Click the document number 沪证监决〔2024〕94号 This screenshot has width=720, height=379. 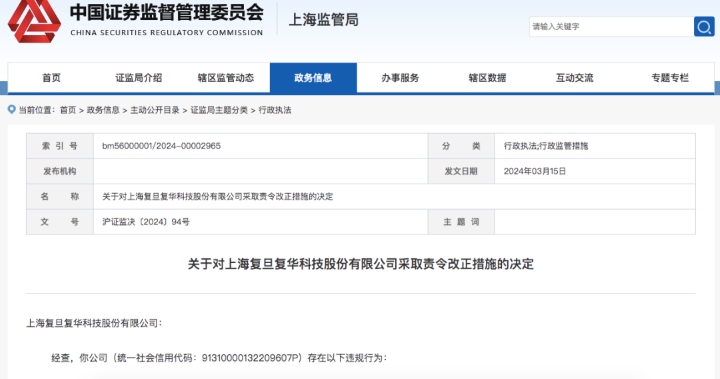click(x=146, y=221)
